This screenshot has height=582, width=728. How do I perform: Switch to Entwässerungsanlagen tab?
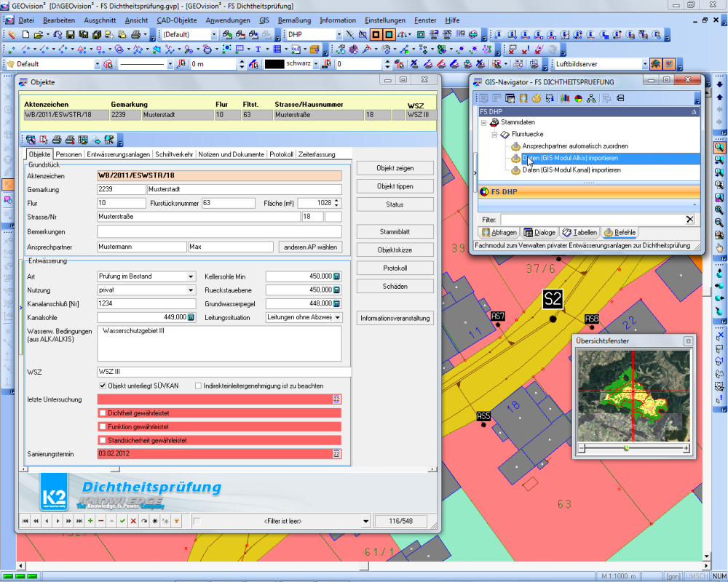119,154
